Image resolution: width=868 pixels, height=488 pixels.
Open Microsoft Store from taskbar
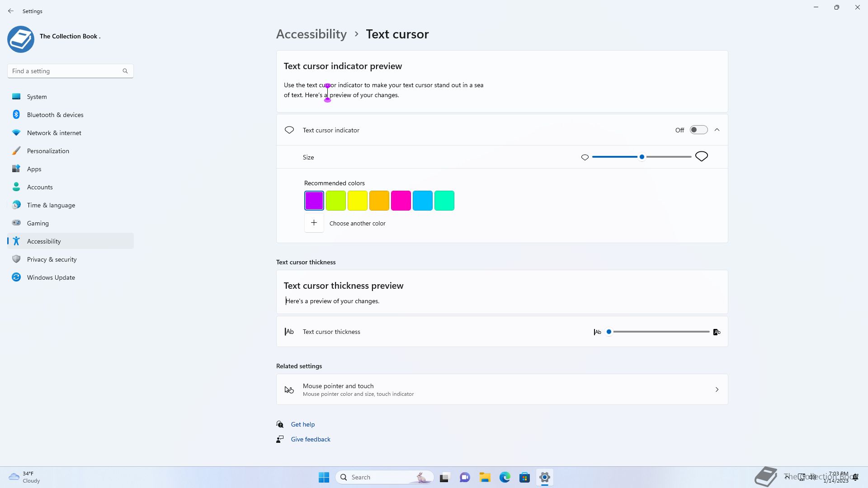click(x=524, y=477)
